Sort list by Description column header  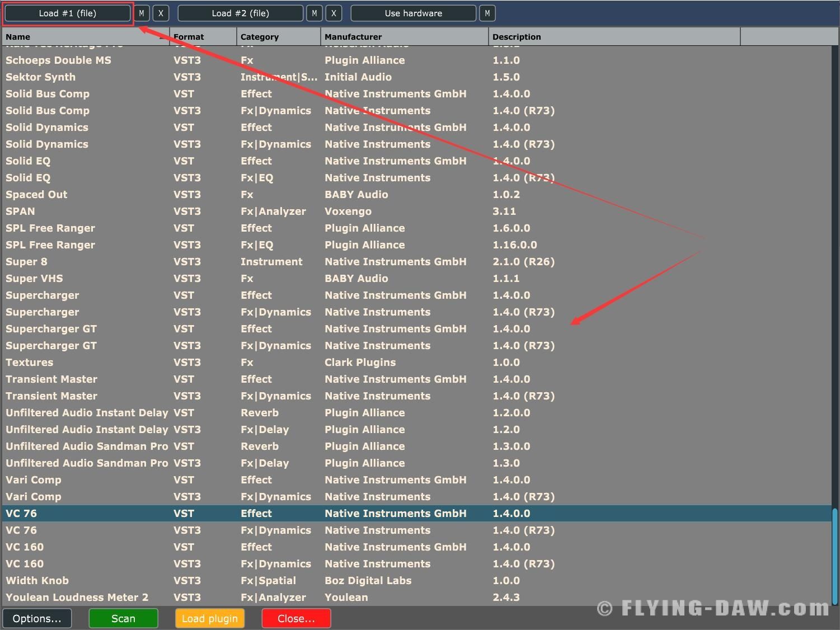(x=614, y=37)
